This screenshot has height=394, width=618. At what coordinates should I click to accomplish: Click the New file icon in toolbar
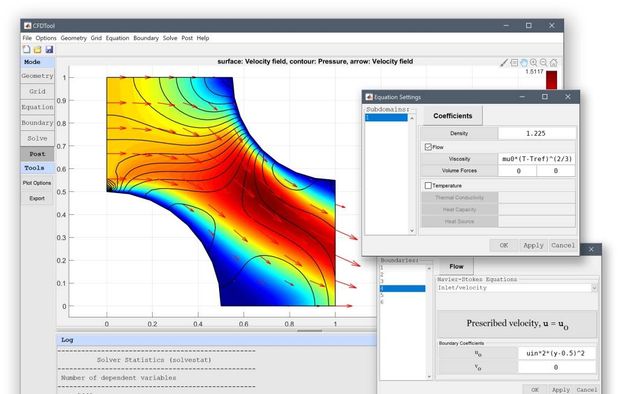(x=26, y=49)
